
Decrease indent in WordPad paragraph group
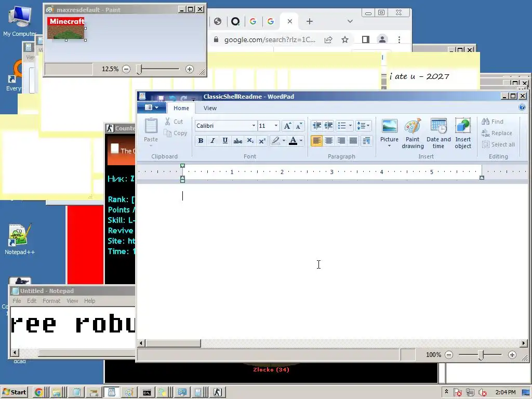click(317, 126)
